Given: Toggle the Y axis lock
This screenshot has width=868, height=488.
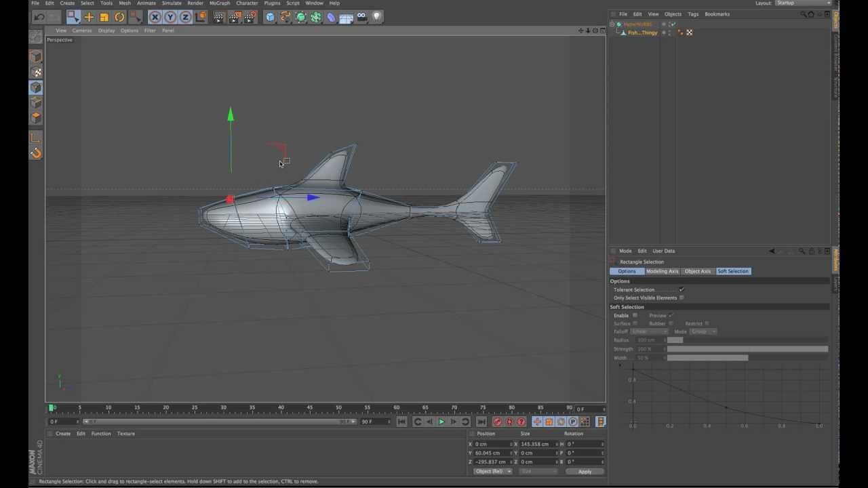Looking at the screenshot, I should 170,17.
